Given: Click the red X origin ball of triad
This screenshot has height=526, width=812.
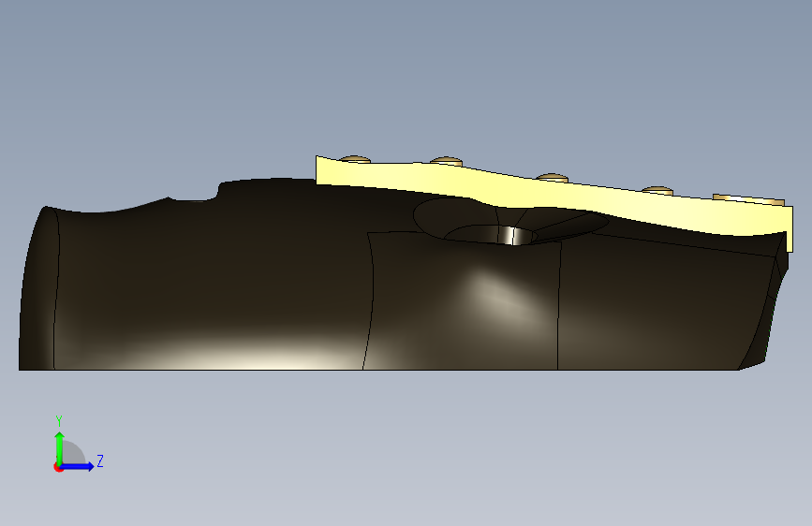Looking at the screenshot, I should 58,467.
